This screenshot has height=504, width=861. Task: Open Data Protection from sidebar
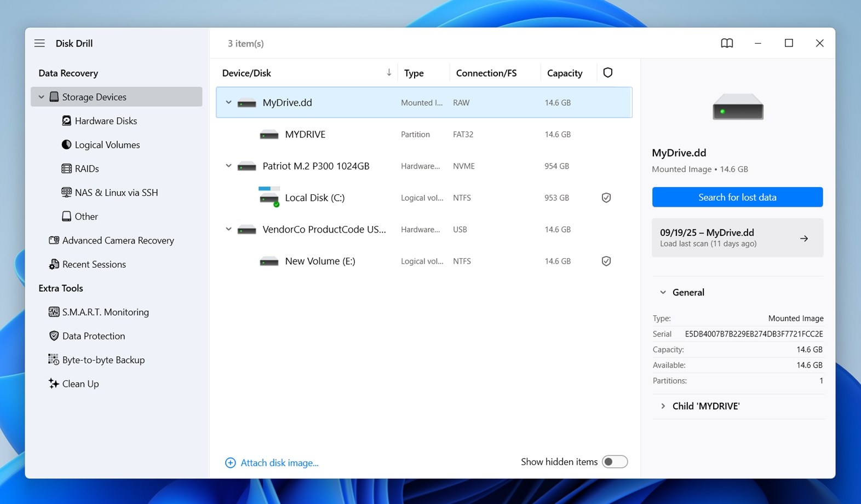tap(93, 336)
